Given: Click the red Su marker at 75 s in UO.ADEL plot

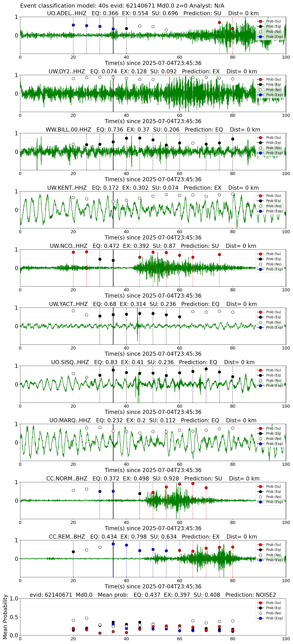Looking at the screenshot, I should click(x=219, y=22).
